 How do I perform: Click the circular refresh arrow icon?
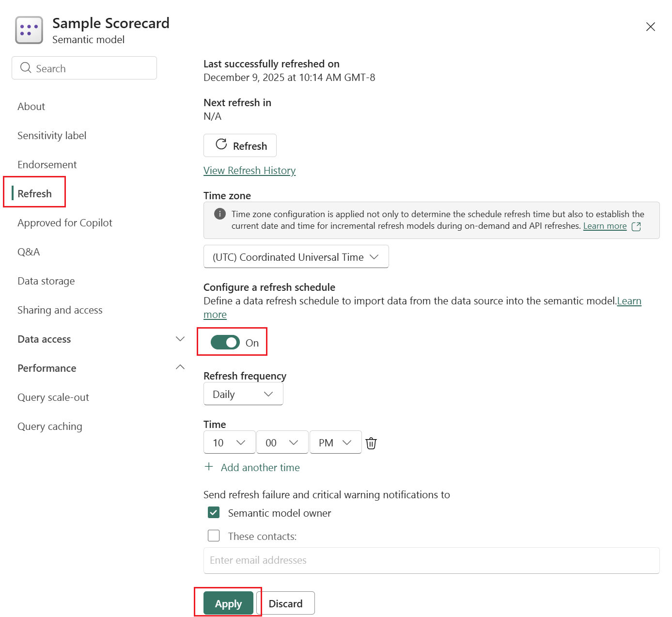click(222, 144)
